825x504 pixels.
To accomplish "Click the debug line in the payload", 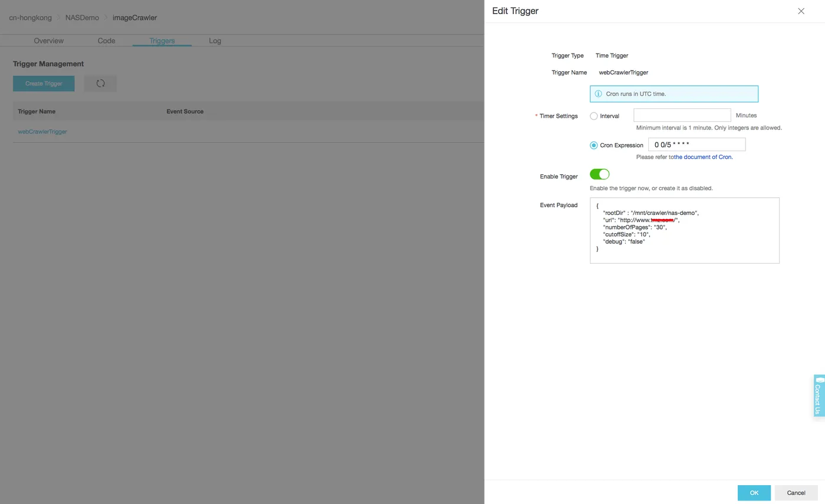I will coord(624,241).
